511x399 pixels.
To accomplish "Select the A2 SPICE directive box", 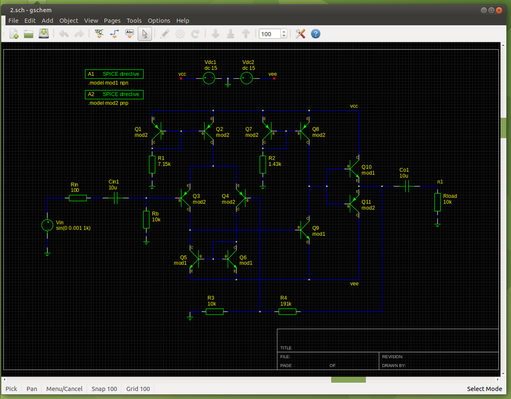I will click(x=114, y=94).
